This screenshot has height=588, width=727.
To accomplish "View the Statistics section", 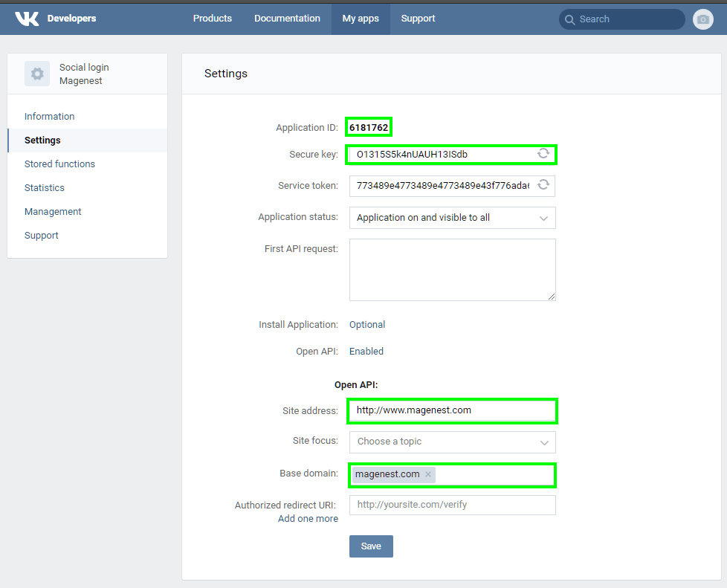I will tap(45, 188).
